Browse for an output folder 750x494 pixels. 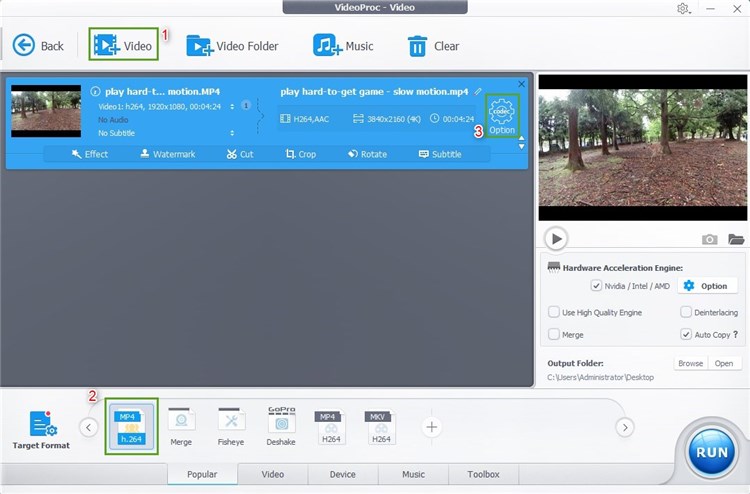click(690, 363)
